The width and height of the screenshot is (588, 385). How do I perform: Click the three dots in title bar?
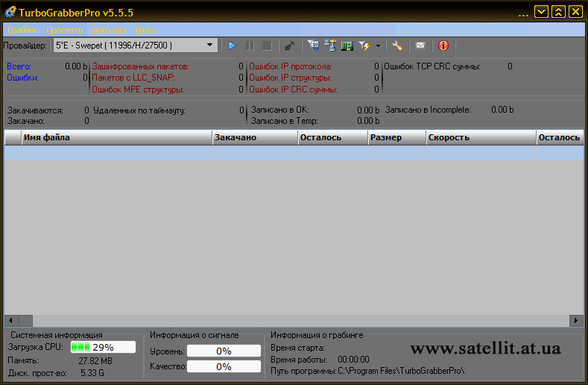tap(523, 16)
